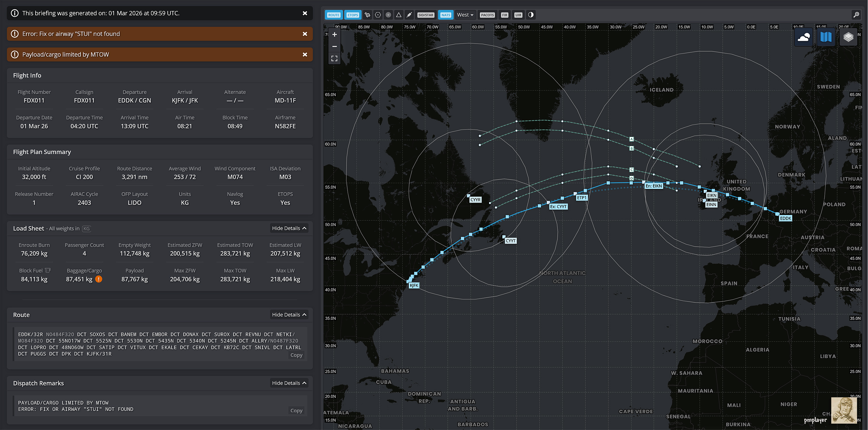Screen dimensions: 868x430
Task: Click the EDDK airport label on map
Action: 786,218
